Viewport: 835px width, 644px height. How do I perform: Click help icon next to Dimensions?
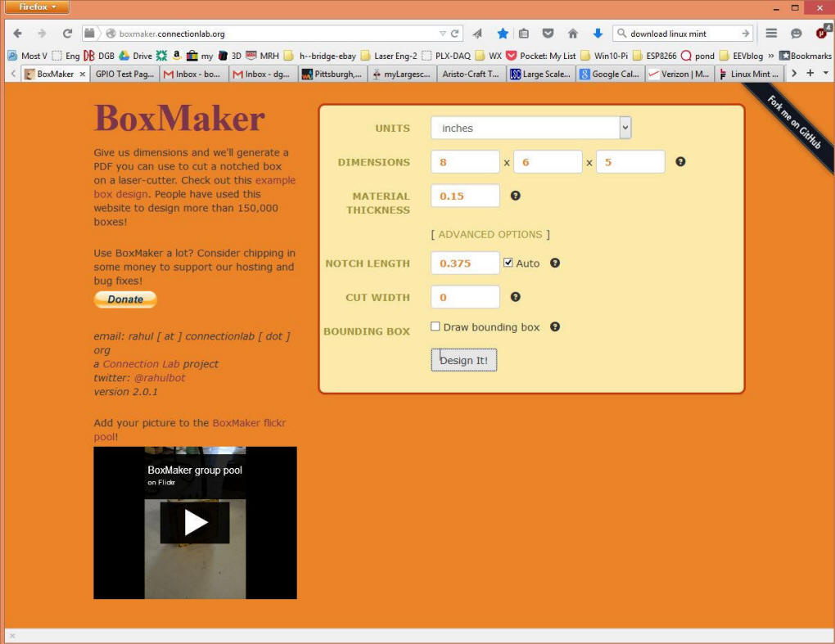pyautogui.click(x=680, y=162)
